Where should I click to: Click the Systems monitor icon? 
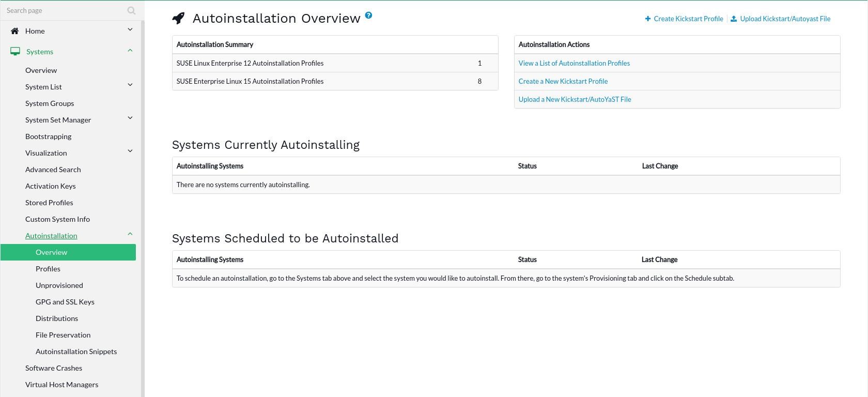pyautogui.click(x=16, y=52)
